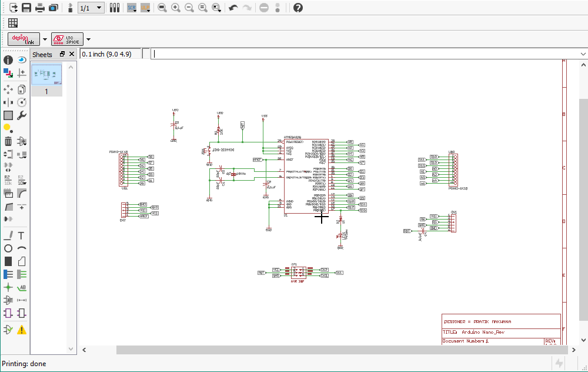Select the Text tool
588x372 pixels.
21,235
